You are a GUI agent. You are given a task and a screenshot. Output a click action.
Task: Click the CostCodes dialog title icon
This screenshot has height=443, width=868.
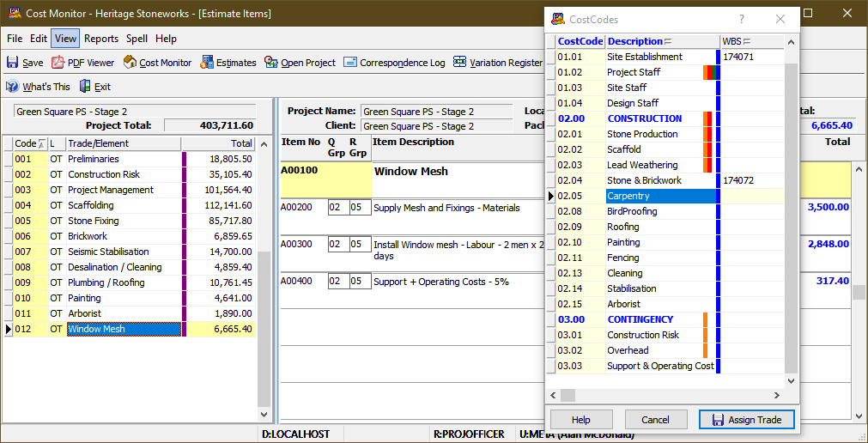[557, 20]
